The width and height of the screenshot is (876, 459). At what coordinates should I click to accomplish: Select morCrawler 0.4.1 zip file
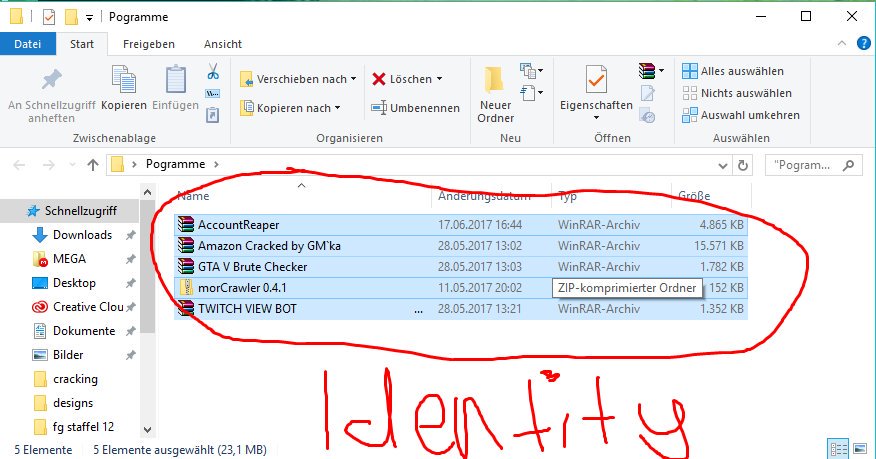460,288
